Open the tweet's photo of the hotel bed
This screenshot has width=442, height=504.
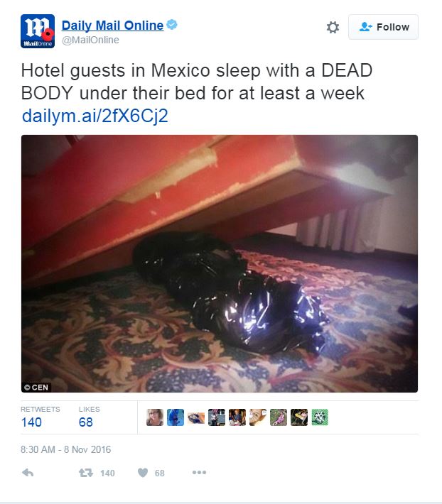220,263
